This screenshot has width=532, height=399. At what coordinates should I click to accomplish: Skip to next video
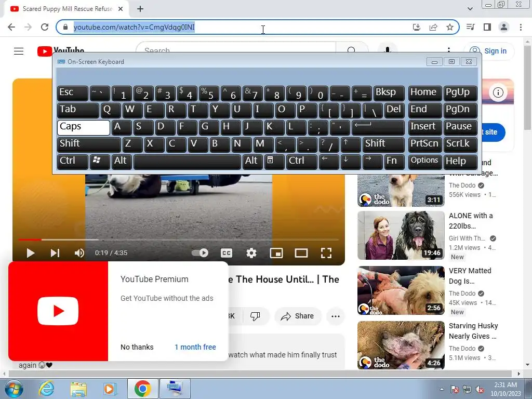coord(55,253)
